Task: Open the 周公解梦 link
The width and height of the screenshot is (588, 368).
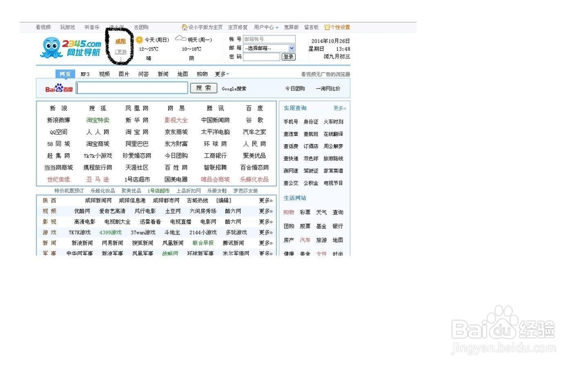Action: click(333, 146)
